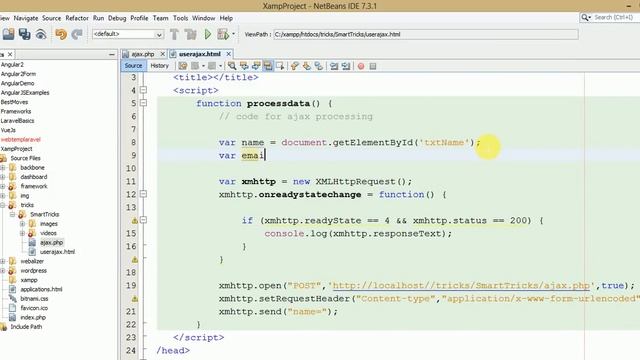Open the Team menu
Screen dimensions: 640x360
click(160, 18)
